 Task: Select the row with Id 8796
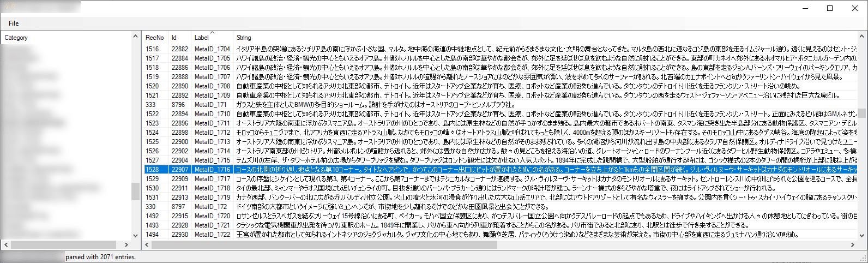(x=501, y=104)
